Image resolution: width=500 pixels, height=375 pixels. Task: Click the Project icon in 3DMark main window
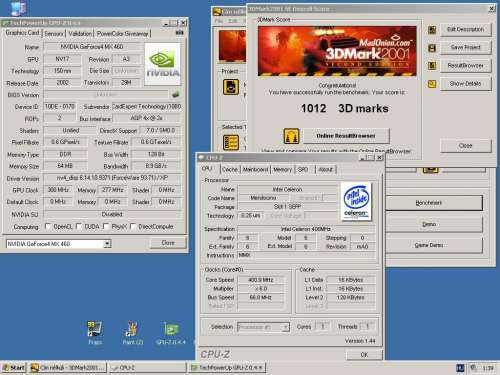[x=231, y=87]
